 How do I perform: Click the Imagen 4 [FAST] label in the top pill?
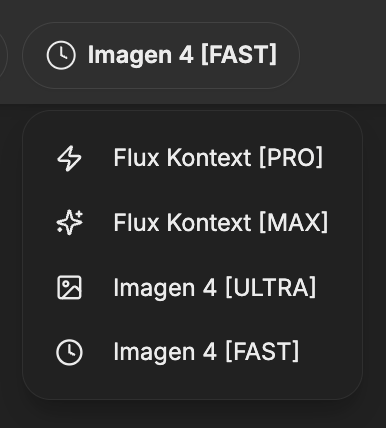(182, 55)
